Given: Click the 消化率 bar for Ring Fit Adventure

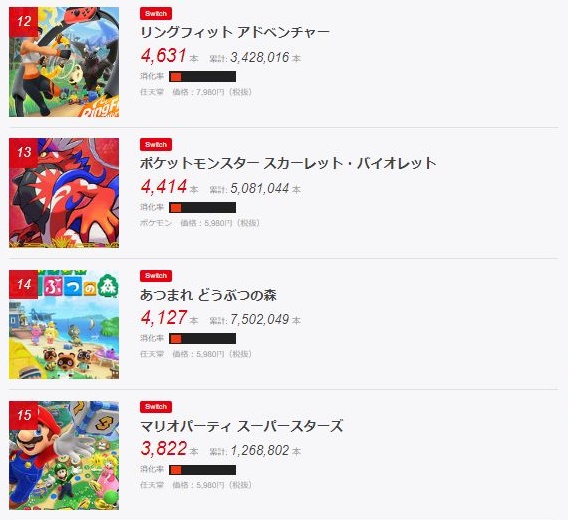Looking at the screenshot, I should tap(202, 76).
